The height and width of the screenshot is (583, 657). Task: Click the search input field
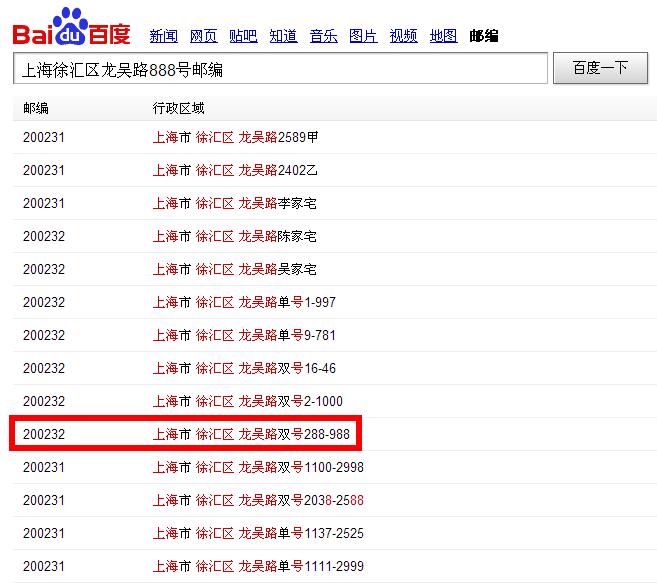(x=280, y=68)
